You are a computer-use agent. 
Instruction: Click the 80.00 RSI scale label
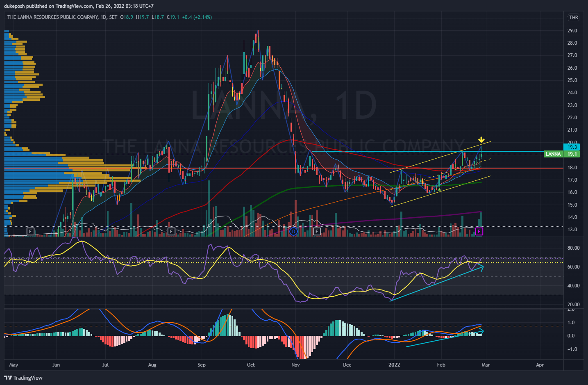pos(574,248)
